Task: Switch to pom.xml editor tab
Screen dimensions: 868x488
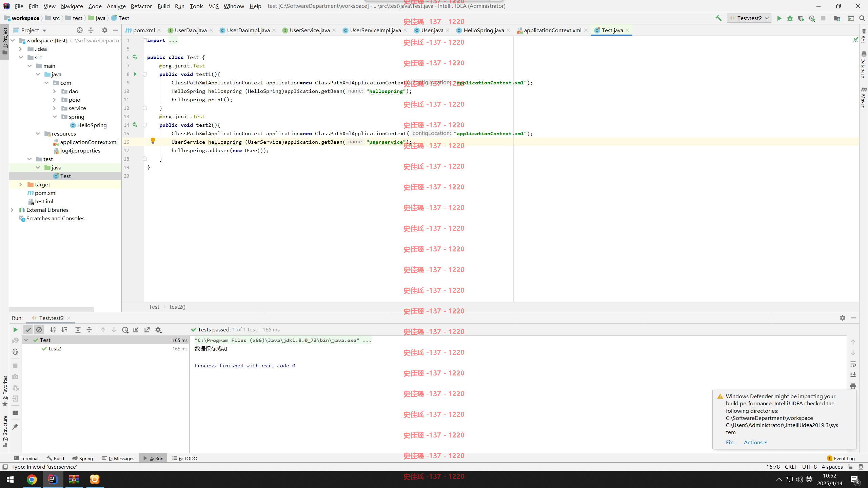Action: 144,30
